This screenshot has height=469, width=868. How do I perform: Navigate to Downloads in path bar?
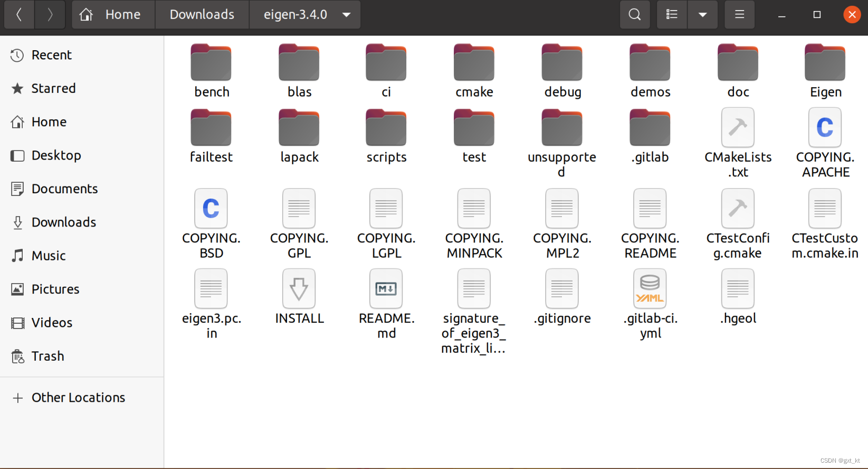tap(202, 14)
